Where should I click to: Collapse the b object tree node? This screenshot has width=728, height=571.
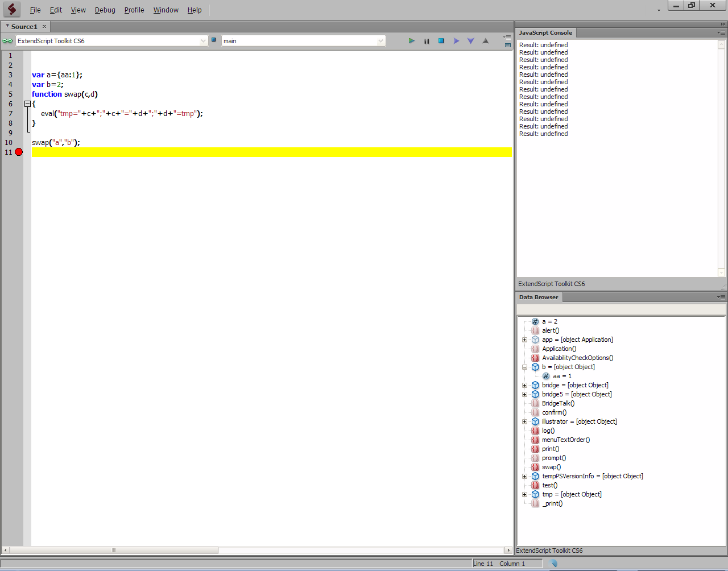pos(525,367)
